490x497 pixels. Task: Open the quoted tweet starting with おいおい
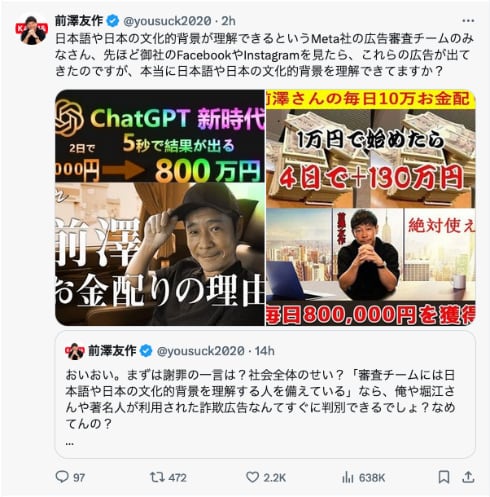coord(265,394)
